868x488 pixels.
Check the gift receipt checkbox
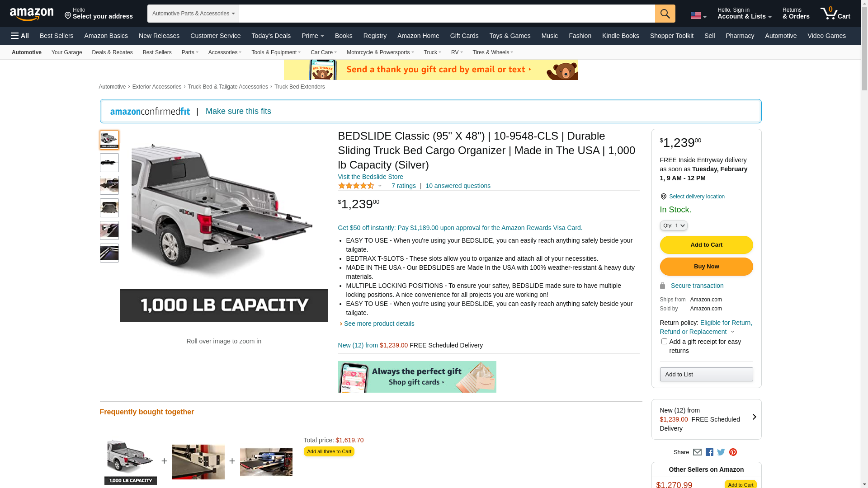[664, 342]
